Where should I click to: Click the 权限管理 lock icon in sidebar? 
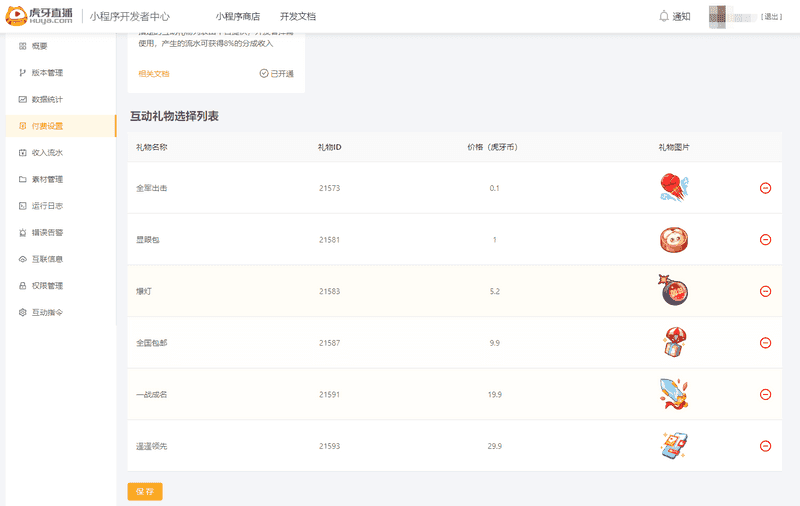point(22,286)
